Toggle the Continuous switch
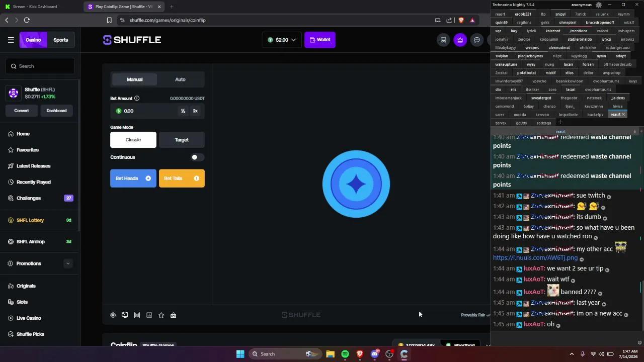 coord(197,157)
